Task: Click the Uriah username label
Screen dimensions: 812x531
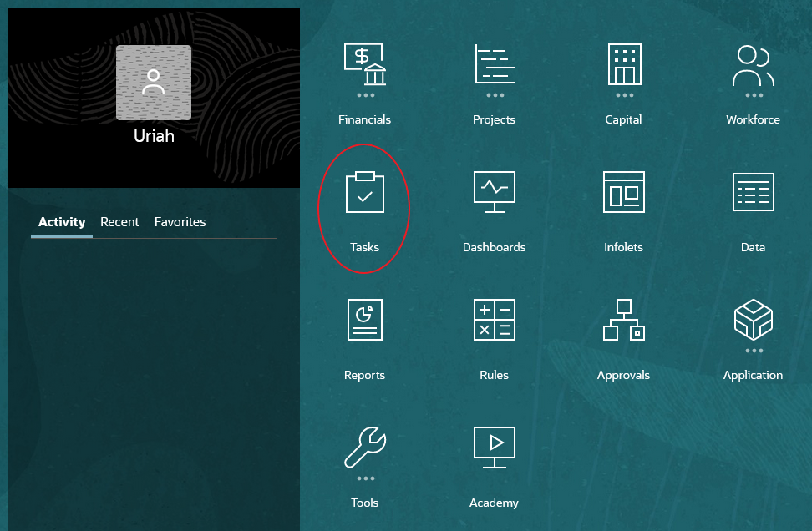Action: pyautogui.click(x=154, y=135)
